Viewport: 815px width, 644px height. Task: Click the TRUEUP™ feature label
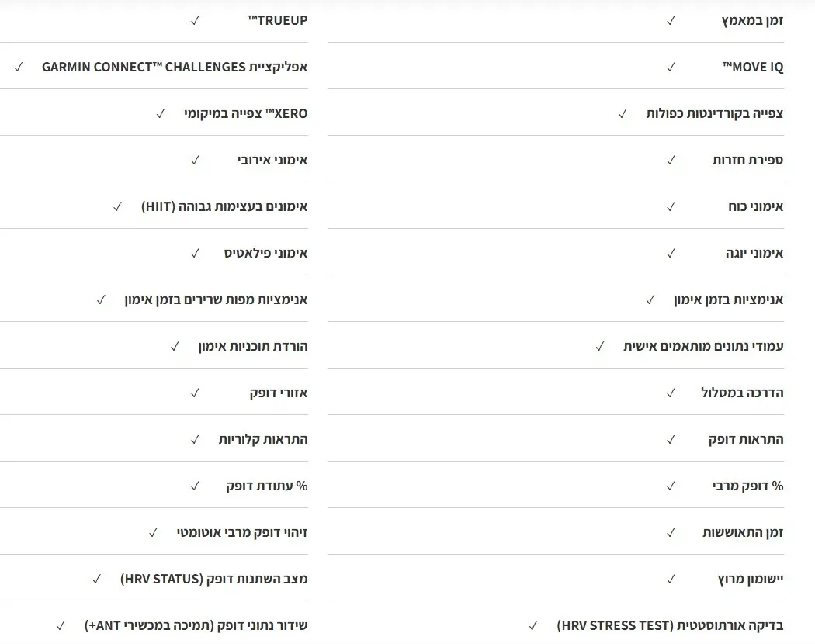pyautogui.click(x=277, y=20)
